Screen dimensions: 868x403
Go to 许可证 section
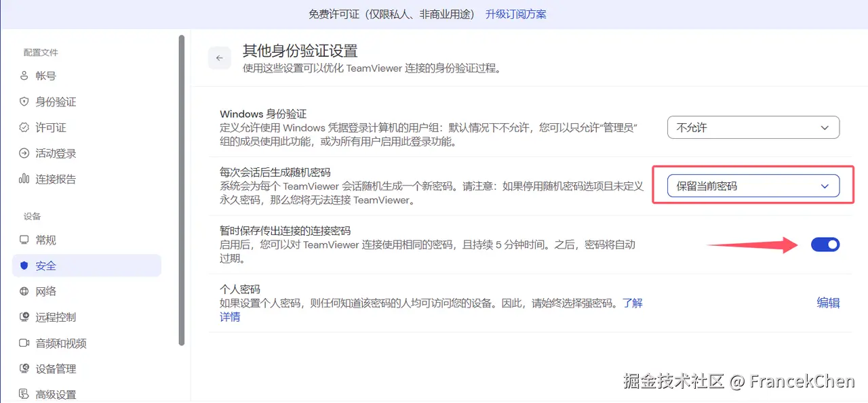click(x=87, y=127)
